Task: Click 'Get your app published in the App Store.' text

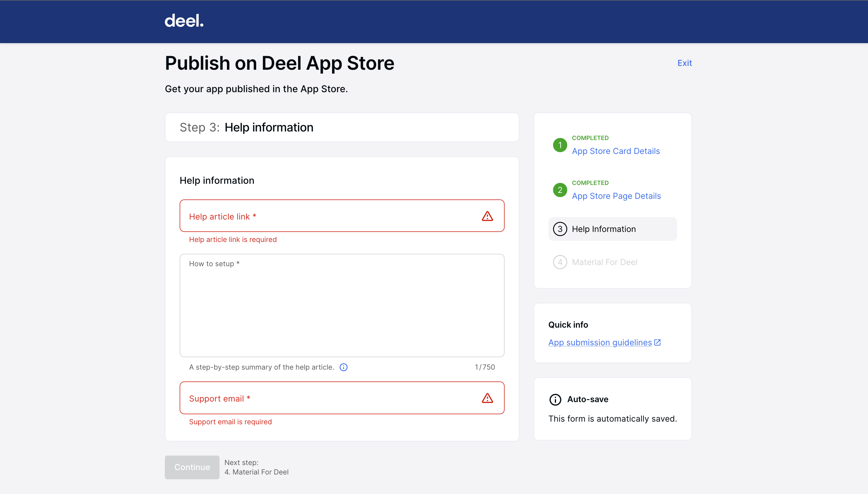Action: click(256, 89)
